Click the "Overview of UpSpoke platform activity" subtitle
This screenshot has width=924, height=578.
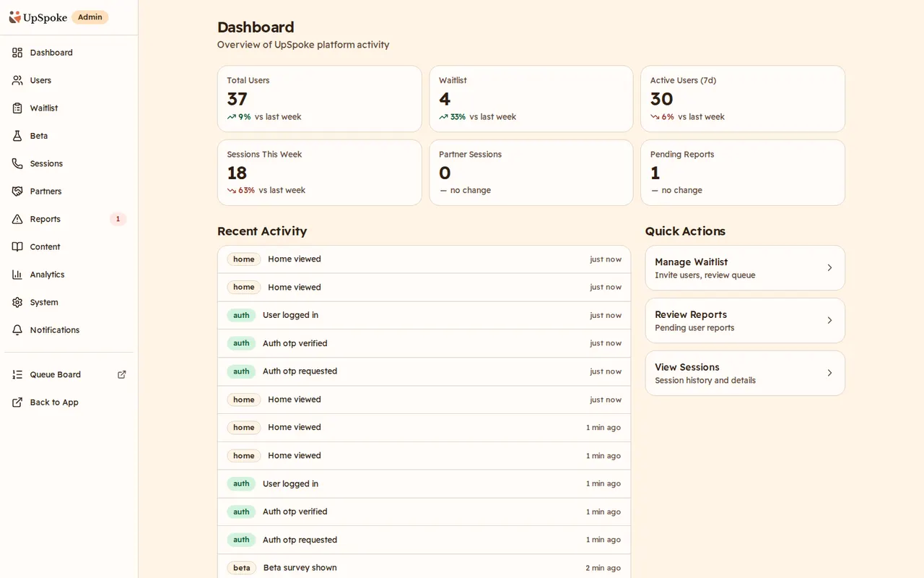pyautogui.click(x=303, y=45)
